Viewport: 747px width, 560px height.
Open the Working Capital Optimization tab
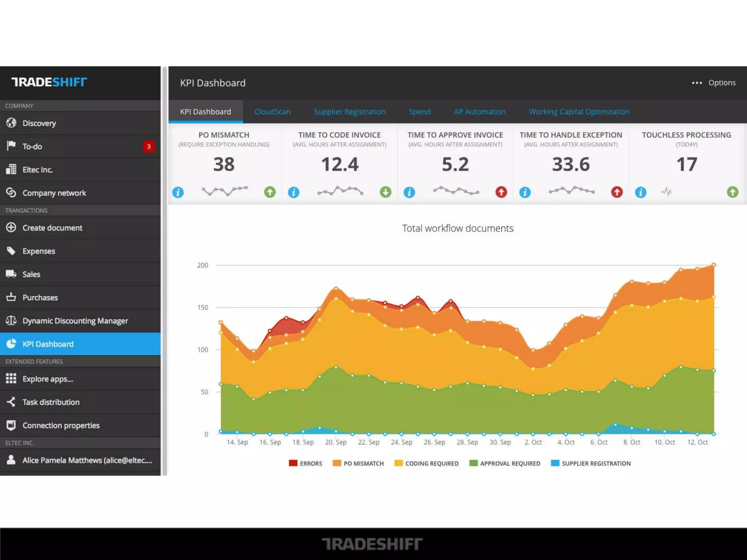(579, 112)
